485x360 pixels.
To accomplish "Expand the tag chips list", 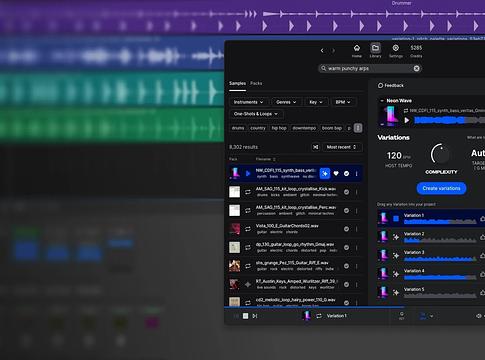I will click(358, 128).
